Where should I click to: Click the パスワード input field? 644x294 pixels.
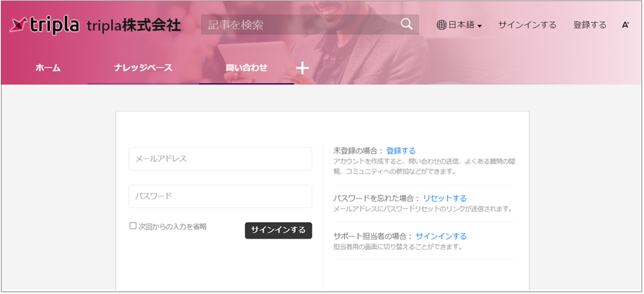point(220,196)
